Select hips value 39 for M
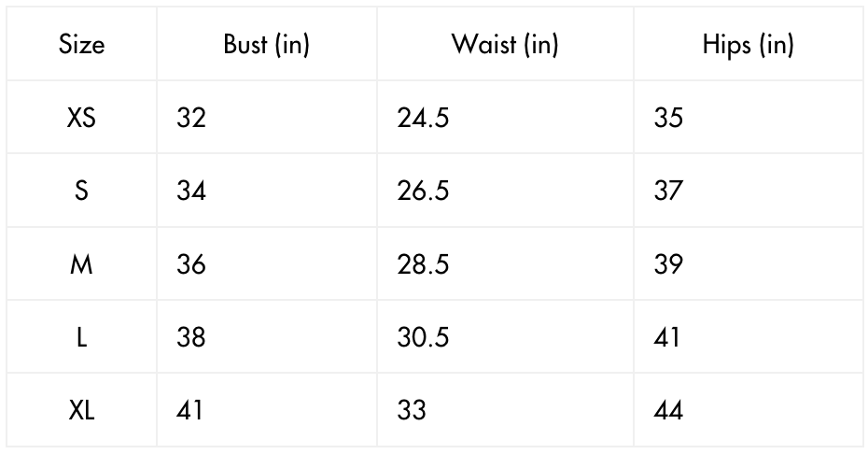This screenshot has height=454, width=868. [668, 264]
